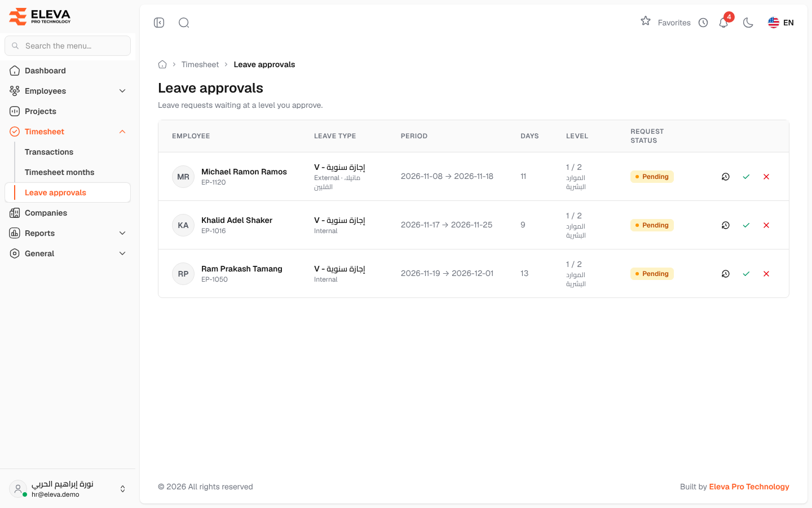View history for Khalid Adel Shaker request
Image resolution: width=812 pixels, height=508 pixels.
[x=726, y=225]
